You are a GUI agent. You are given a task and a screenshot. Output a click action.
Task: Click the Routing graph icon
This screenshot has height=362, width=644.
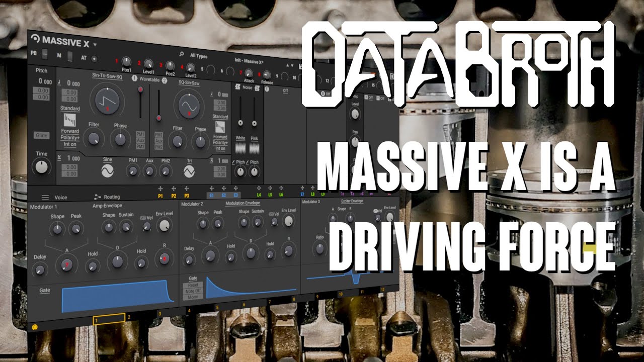(x=98, y=197)
